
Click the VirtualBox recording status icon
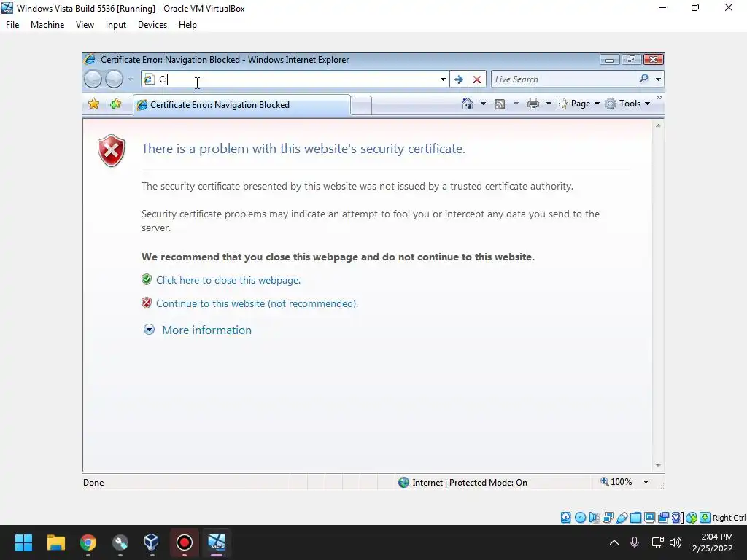[x=663, y=518]
